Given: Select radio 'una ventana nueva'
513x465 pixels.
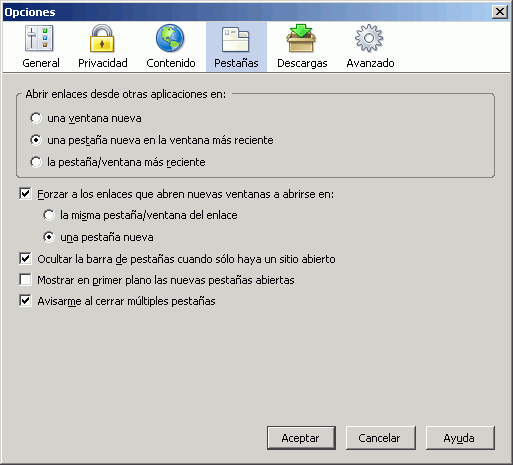Looking at the screenshot, I should pos(36,118).
